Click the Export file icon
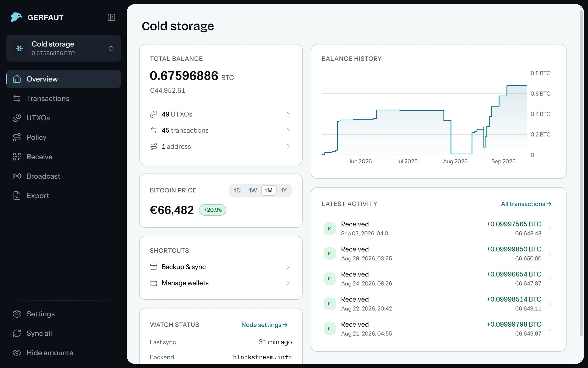588x368 pixels. pos(17,195)
